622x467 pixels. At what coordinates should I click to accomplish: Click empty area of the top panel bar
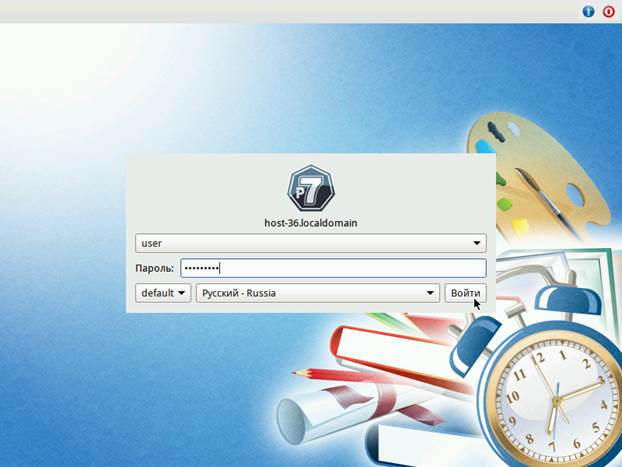[x=300, y=11]
